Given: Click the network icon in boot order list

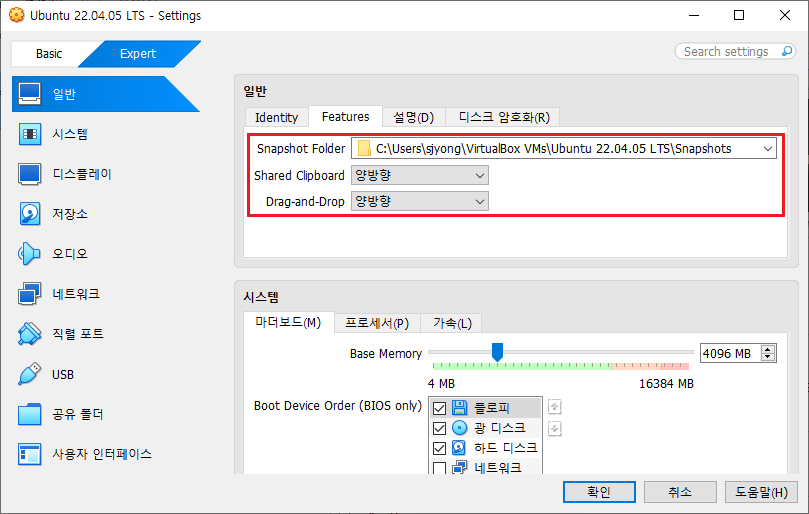Looking at the screenshot, I should point(459,468).
